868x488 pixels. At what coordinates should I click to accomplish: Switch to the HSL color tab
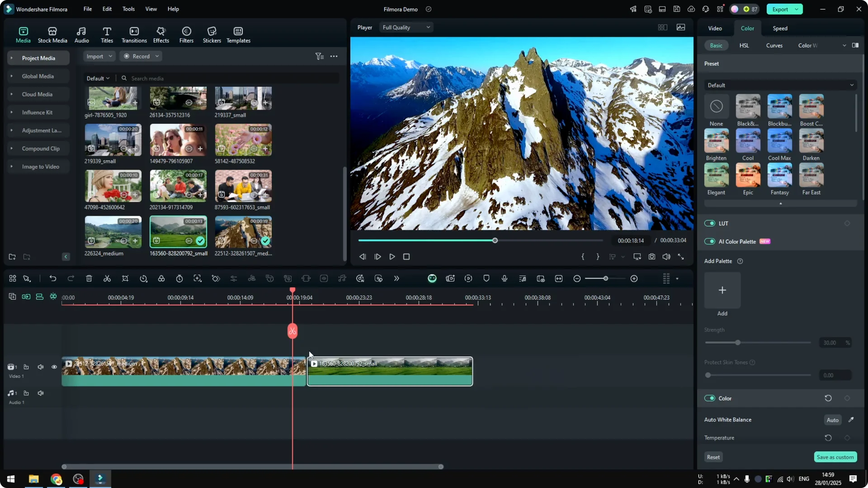pyautogui.click(x=744, y=45)
